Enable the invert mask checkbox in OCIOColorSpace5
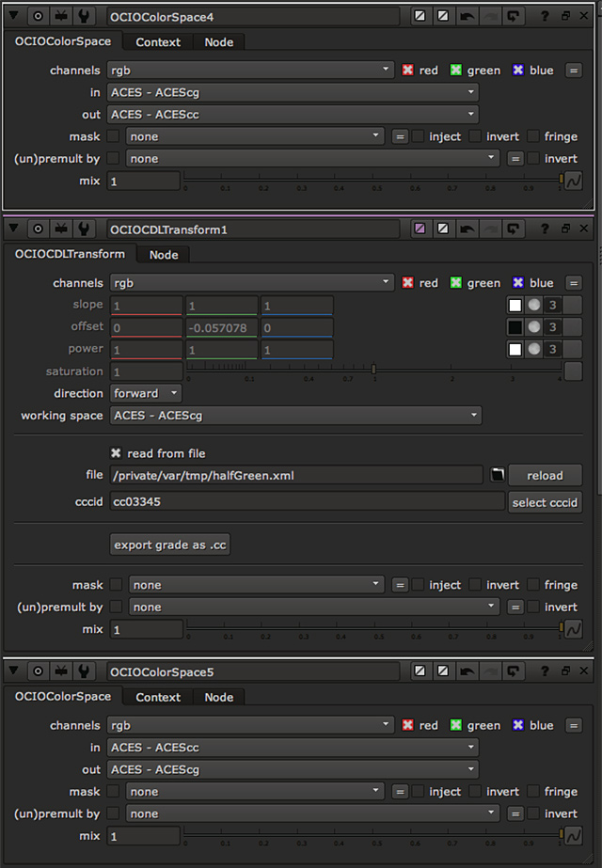 click(x=475, y=792)
